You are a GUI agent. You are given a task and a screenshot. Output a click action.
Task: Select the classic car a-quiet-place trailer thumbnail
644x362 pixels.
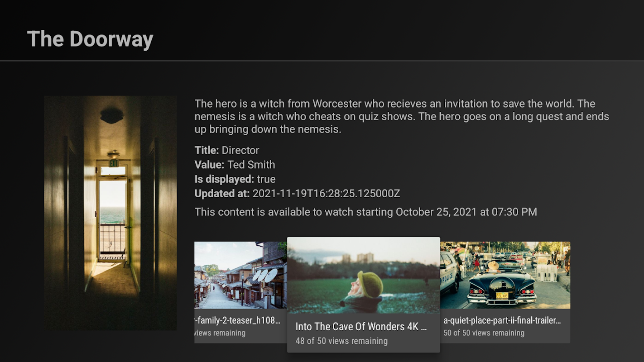pos(505,275)
